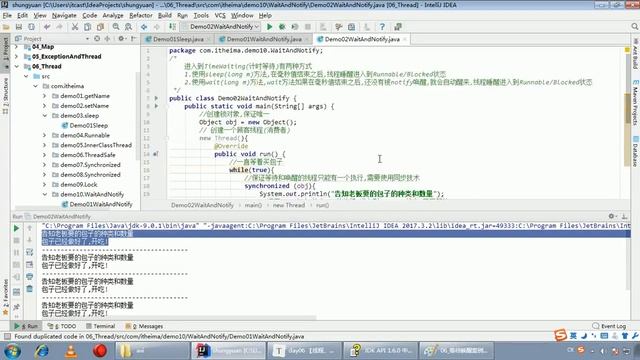Toggle the Structure side tool window tab
This screenshot has width=640, height=360.
tap(5, 96)
